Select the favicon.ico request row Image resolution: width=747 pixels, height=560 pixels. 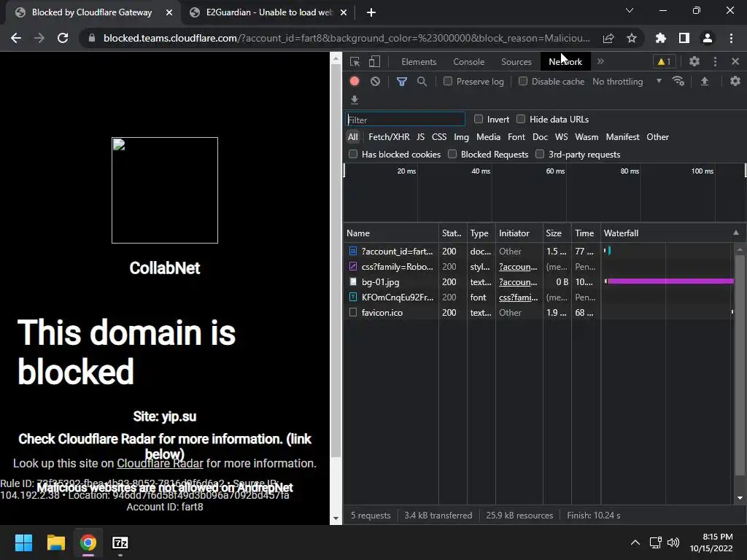(x=538, y=312)
